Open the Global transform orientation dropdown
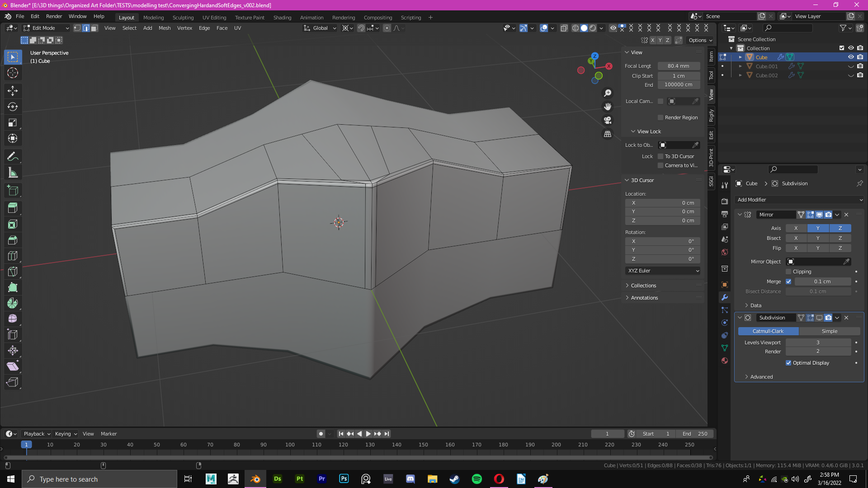Screen dimensions: 868x488 (320, 28)
